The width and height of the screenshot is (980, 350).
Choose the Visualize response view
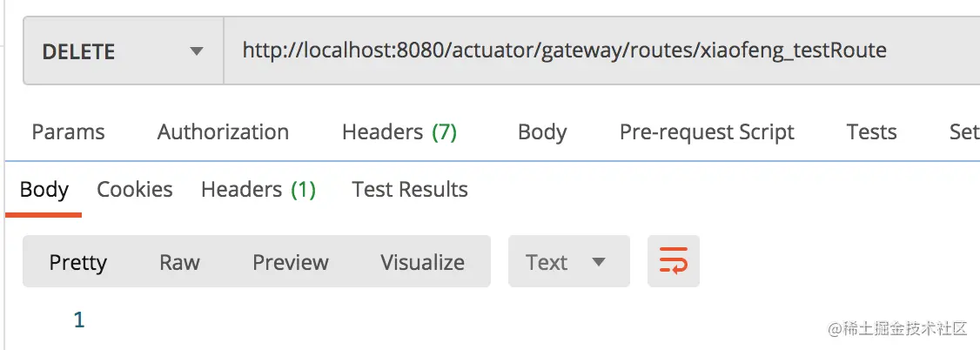click(x=422, y=262)
